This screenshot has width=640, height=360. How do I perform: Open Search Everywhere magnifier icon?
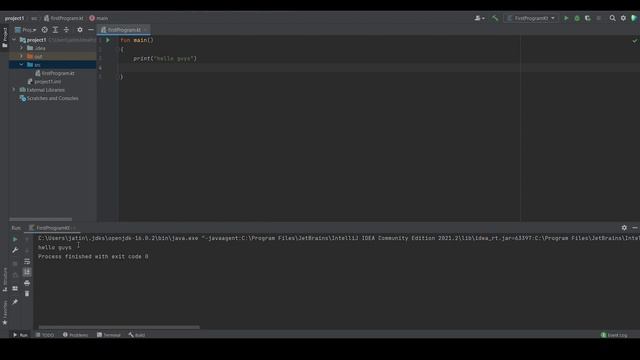pyautogui.click(x=613, y=18)
